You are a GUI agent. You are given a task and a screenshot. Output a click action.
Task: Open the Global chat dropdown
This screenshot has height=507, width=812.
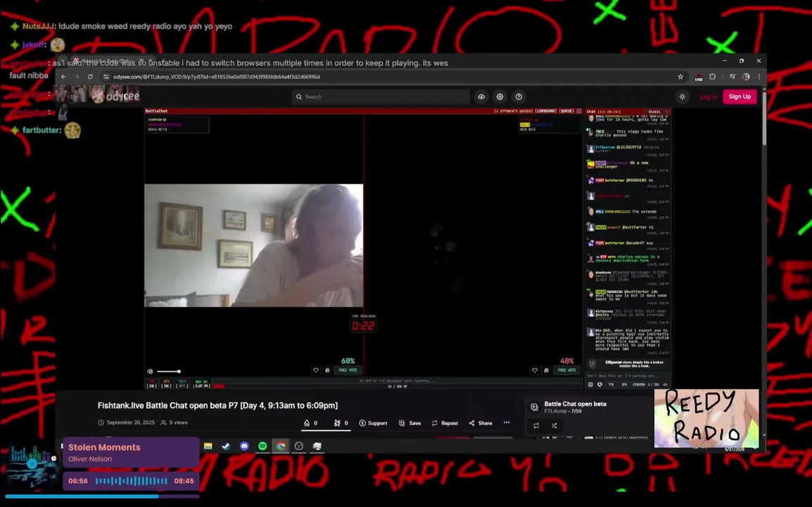coord(658,111)
